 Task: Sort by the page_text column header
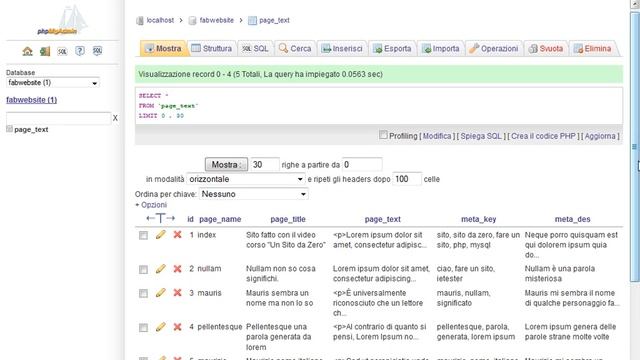[x=382, y=219]
